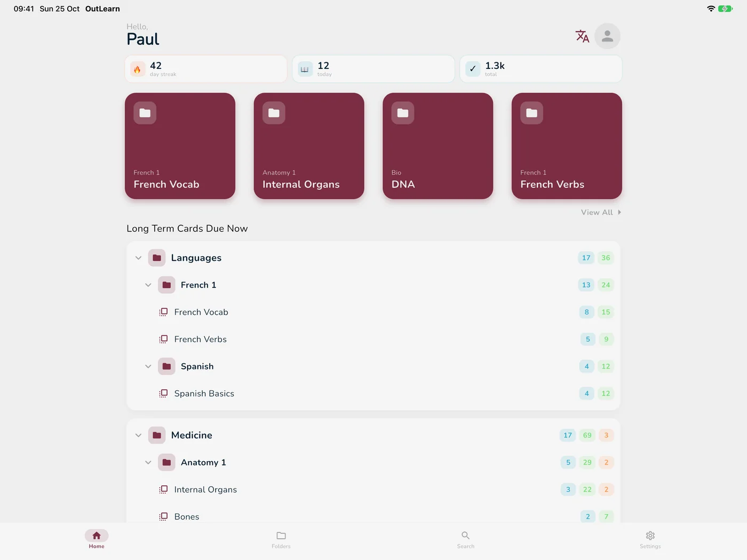Open the 42 day streak stat card
The width and height of the screenshot is (747, 560).
[x=206, y=69]
